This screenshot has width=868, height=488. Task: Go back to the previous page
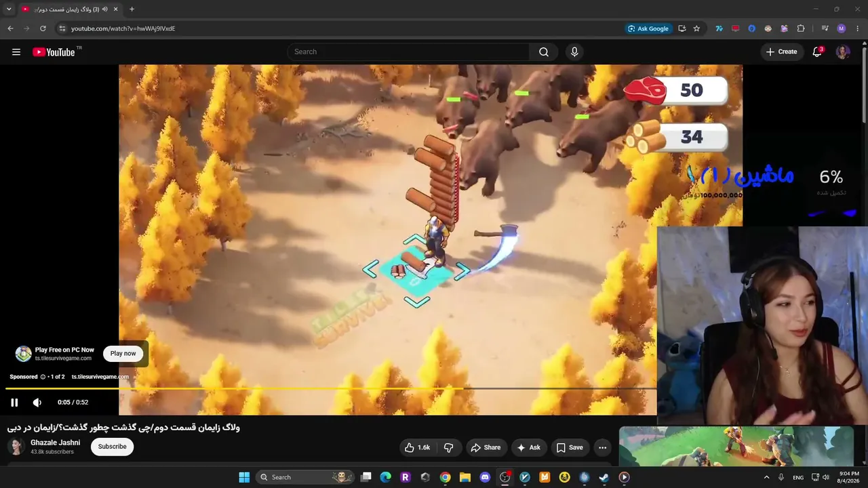tap(10, 28)
